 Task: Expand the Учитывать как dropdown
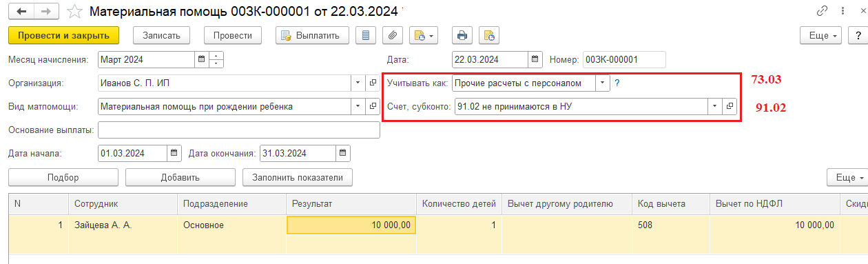(x=603, y=83)
